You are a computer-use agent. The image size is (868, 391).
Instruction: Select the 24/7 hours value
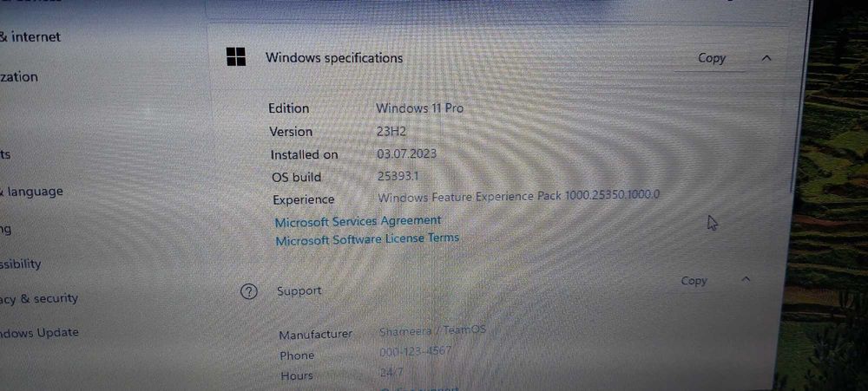pos(391,373)
